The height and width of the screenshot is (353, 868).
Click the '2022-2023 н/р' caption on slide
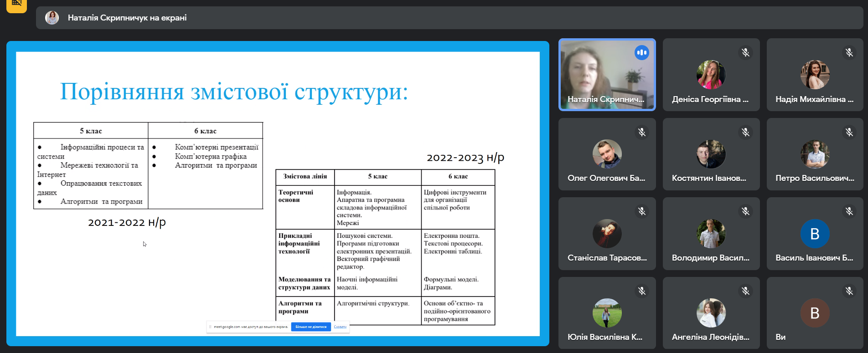coord(465,158)
